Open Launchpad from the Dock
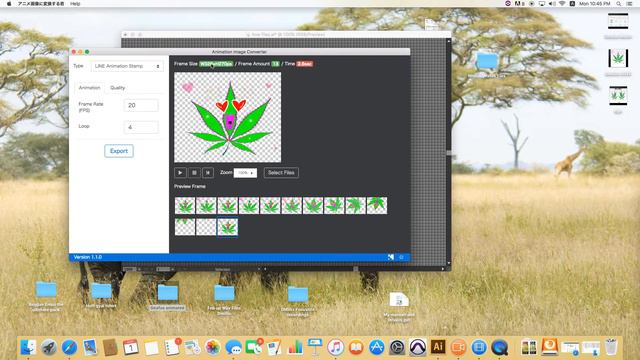The width and height of the screenshot is (640, 360). (49, 347)
